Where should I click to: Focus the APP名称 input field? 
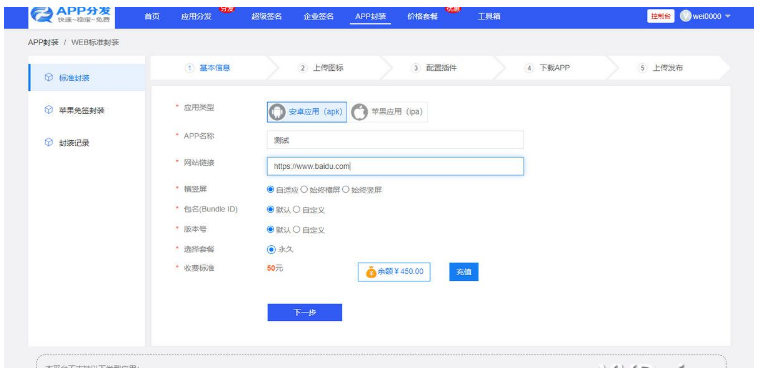[x=395, y=140]
